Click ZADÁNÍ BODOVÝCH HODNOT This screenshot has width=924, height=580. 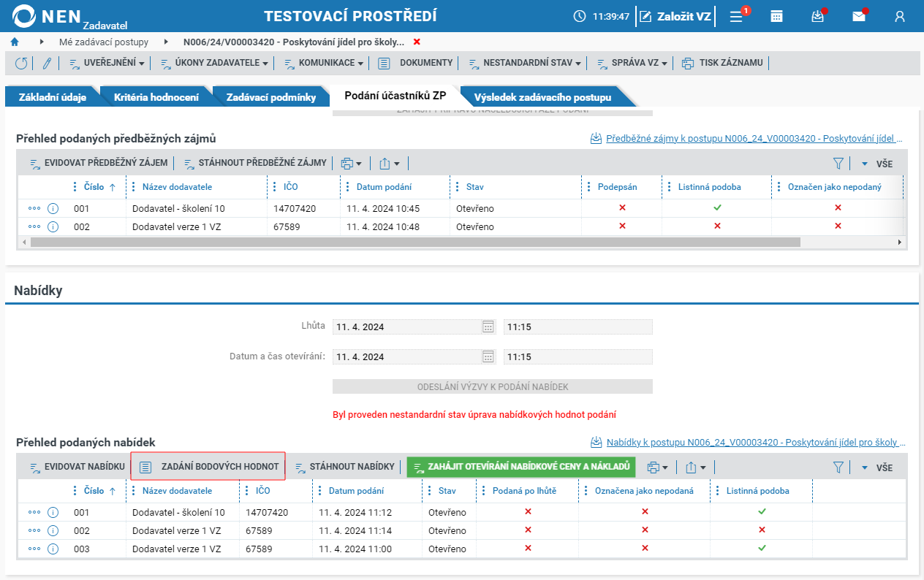pos(209,467)
